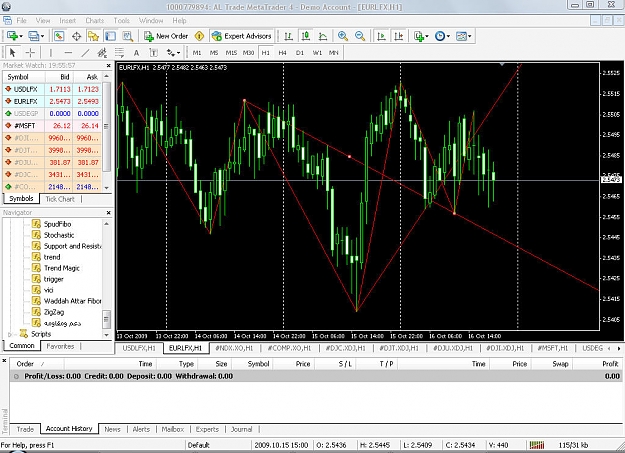Switch to candlestick chart display icon

pos(306,36)
